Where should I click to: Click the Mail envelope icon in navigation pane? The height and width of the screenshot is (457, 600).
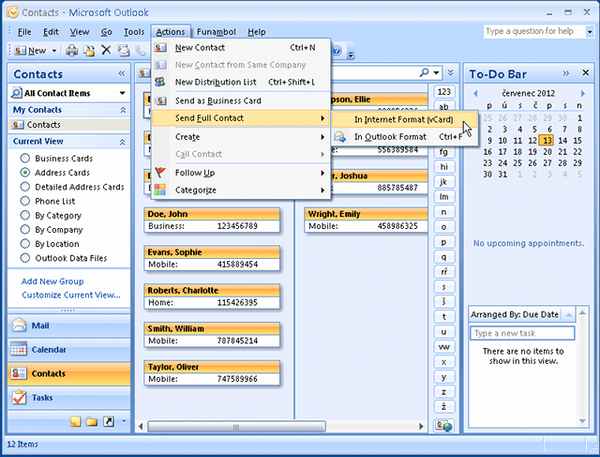point(19,325)
